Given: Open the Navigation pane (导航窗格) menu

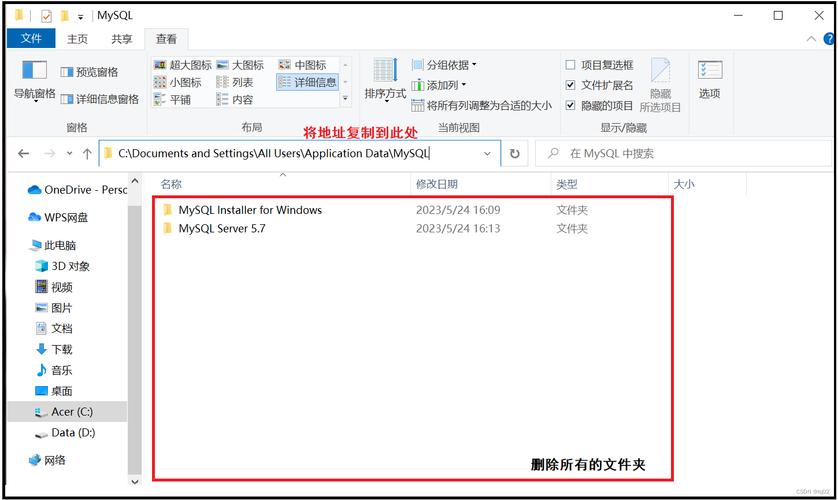Looking at the screenshot, I should coord(34,80).
